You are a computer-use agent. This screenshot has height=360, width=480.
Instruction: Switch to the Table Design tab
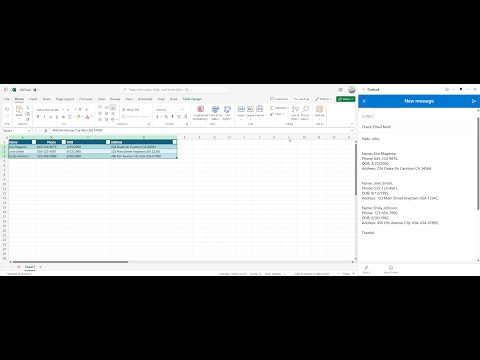[192, 99]
